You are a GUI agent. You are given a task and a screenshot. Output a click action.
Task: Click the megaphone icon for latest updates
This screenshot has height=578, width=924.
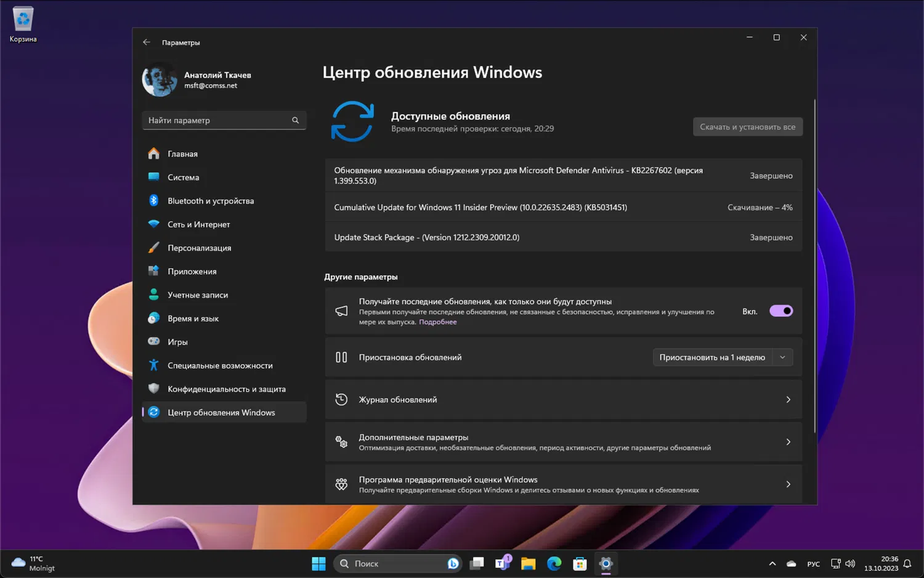(x=341, y=311)
